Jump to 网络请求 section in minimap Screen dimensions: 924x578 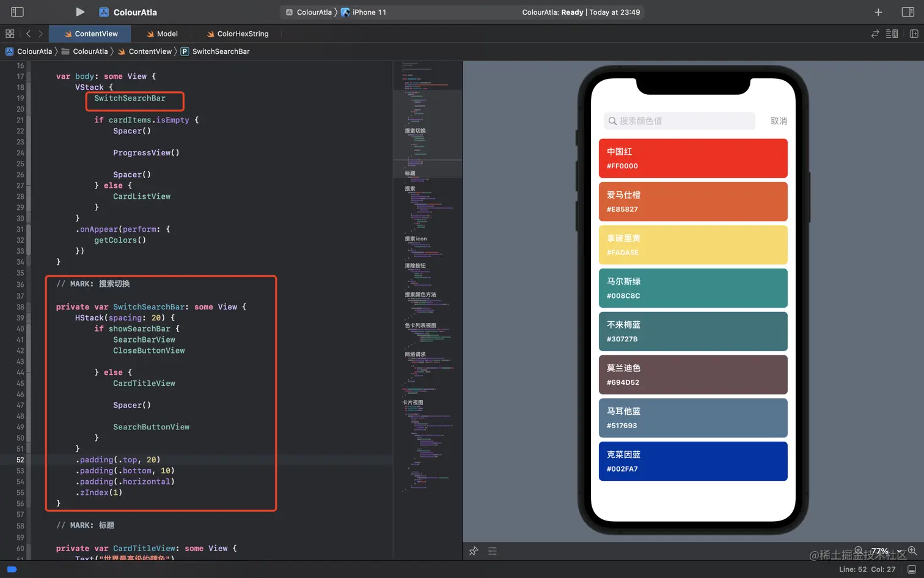(416, 354)
